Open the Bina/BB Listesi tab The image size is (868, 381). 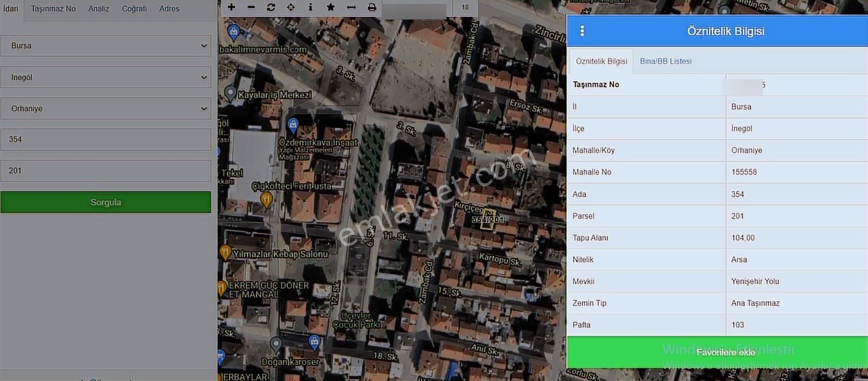point(666,61)
